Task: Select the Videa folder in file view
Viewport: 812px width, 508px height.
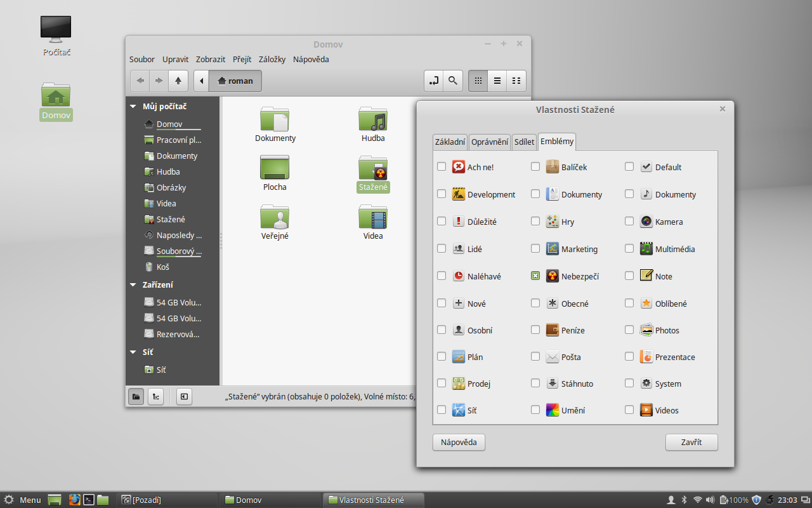Action: [372, 218]
